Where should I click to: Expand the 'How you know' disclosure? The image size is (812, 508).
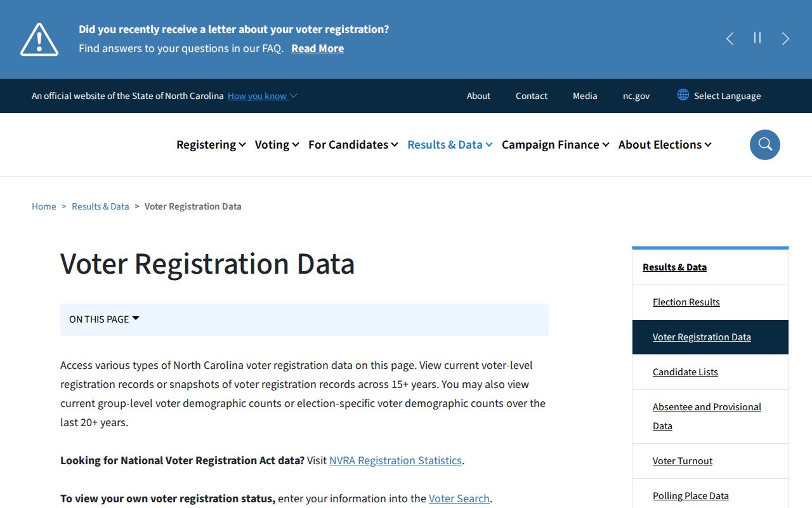click(x=262, y=96)
